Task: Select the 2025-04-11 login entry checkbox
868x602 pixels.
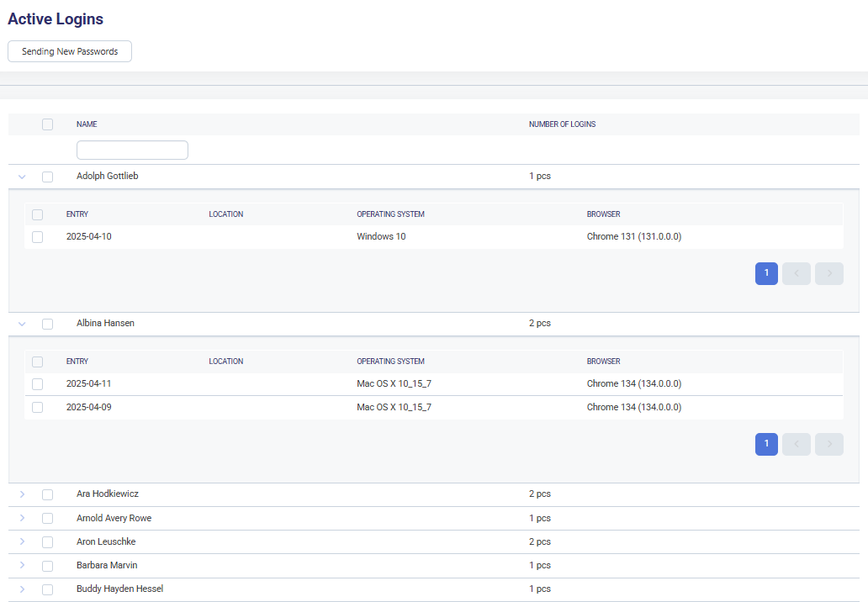Action: tap(37, 384)
